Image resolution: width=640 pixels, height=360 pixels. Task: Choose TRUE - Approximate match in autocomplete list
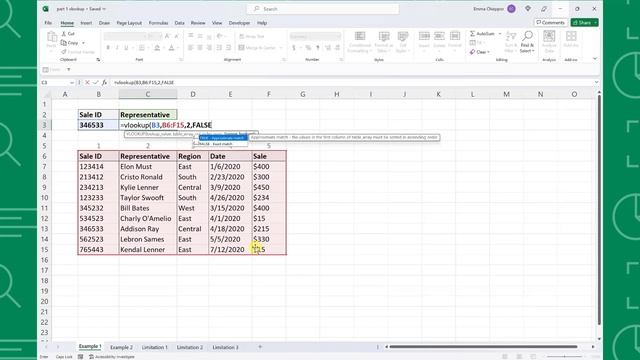223,138
